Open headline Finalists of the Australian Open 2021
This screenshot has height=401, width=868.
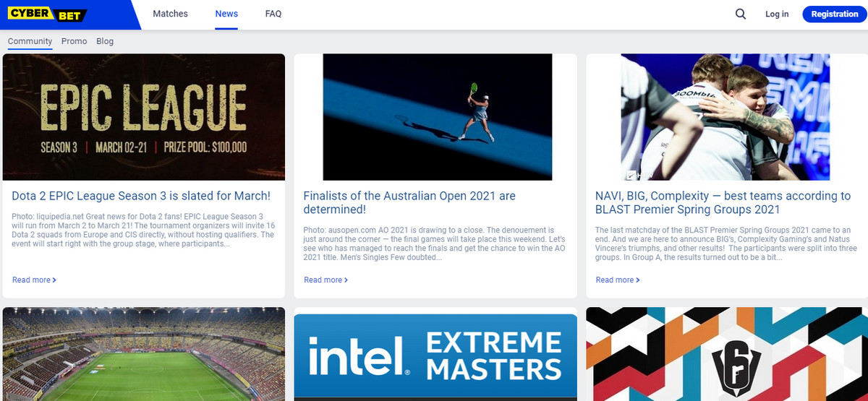tap(409, 202)
